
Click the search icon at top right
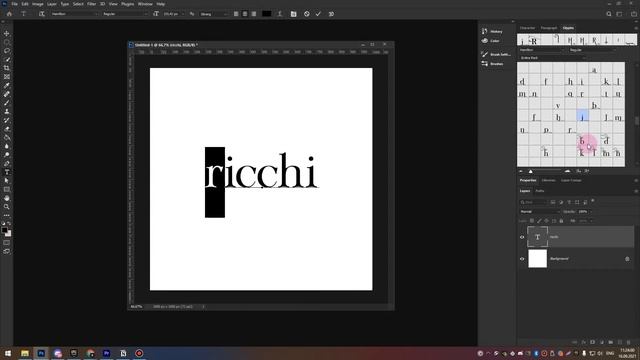click(609, 14)
